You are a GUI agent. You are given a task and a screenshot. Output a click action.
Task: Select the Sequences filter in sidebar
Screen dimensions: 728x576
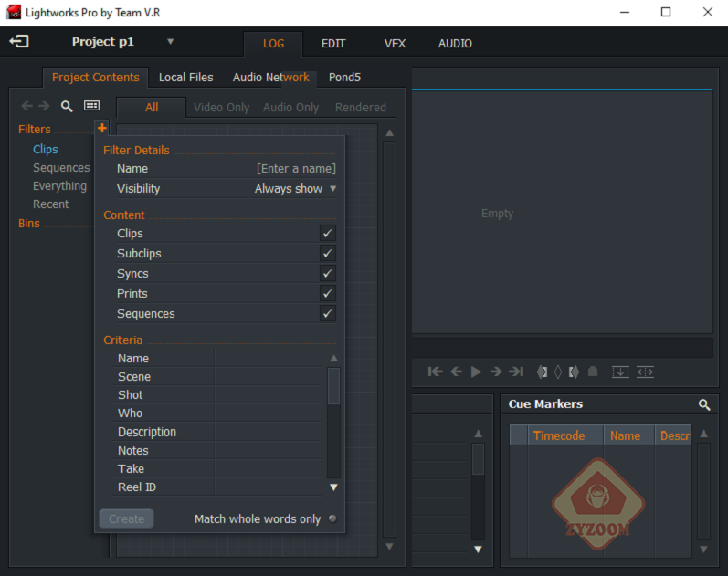(61, 168)
